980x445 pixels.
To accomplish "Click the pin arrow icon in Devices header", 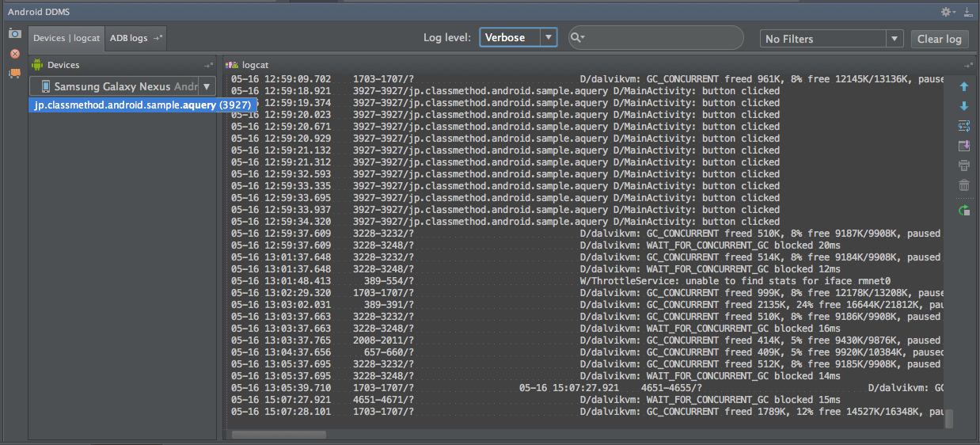I will click(208, 65).
